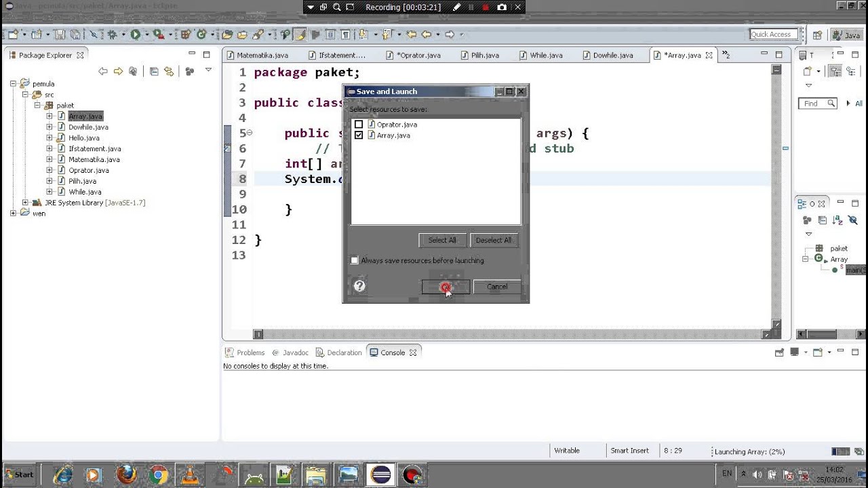Click the stop recording red button
The height and width of the screenshot is (488, 868).
pyautogui.click(x=486, y=7)
